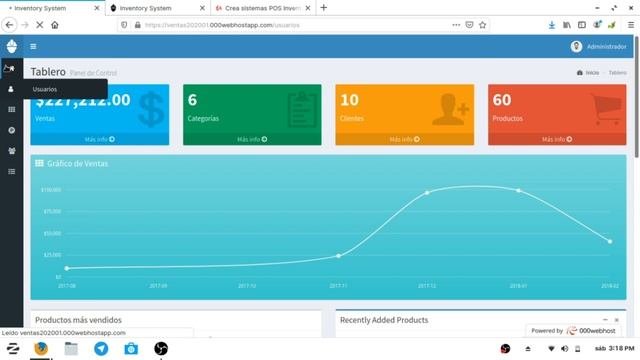Screen dimensions: 640x360
Task: Open the library bookmarks icon
Action: (567, 25)
